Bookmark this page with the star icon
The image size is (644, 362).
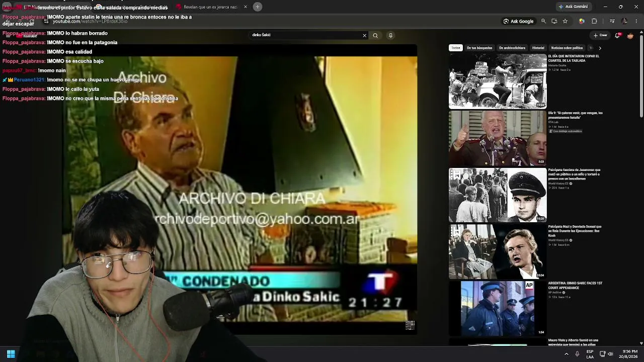tap(565, 21)
